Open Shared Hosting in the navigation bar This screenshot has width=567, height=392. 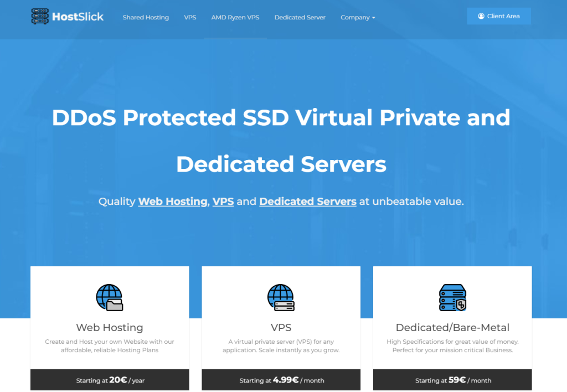click(146, 18)
